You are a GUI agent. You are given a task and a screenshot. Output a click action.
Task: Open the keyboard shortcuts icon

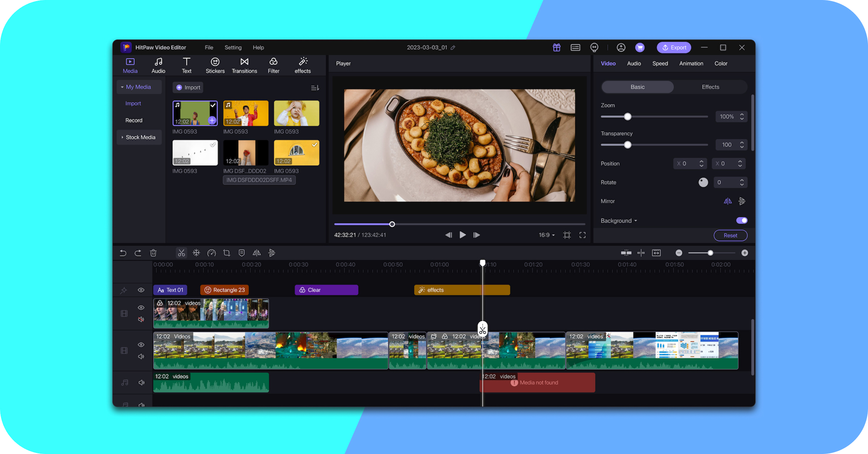(576, 47)
